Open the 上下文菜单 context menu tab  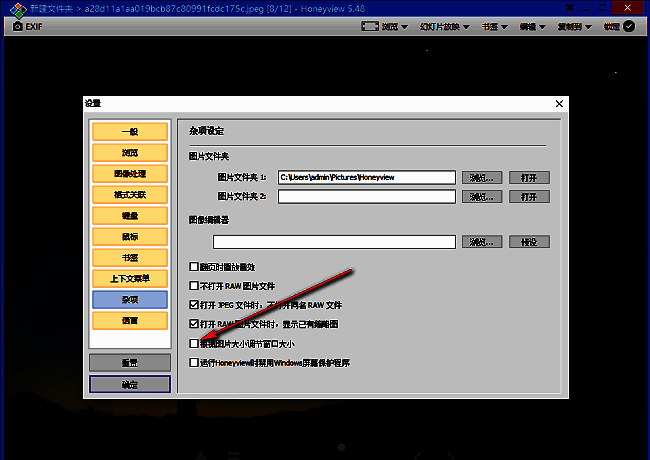click(x=130, y=278)
